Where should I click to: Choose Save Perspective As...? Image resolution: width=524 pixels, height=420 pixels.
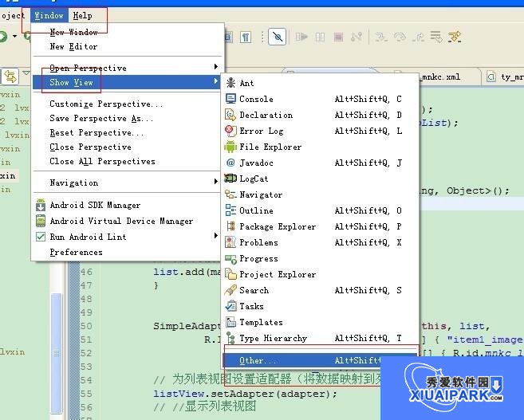[x=127, y=118]
